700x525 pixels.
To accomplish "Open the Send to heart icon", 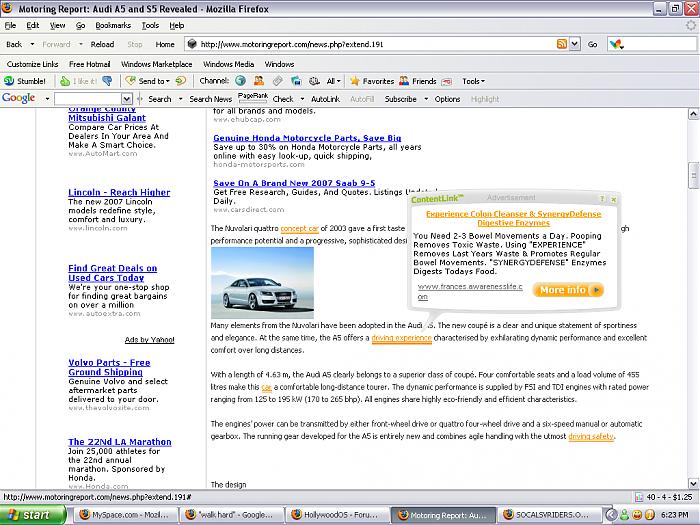I will (130, 81).
